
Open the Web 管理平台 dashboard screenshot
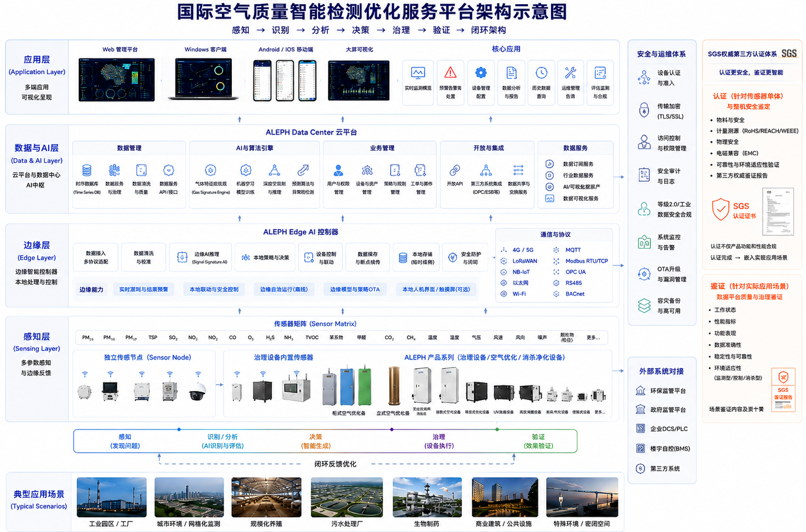116,79
